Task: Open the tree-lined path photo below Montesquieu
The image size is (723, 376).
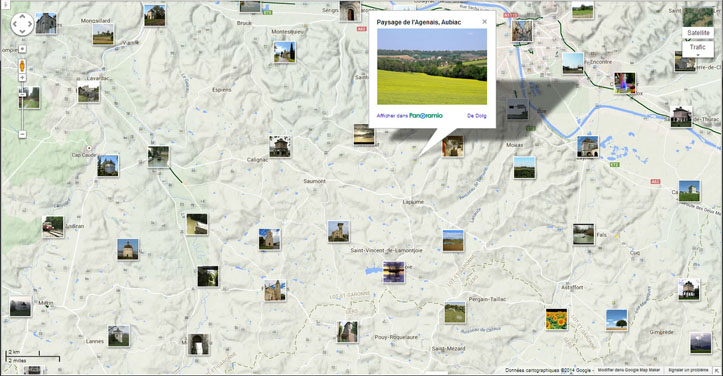Action: tap(284, 52)
